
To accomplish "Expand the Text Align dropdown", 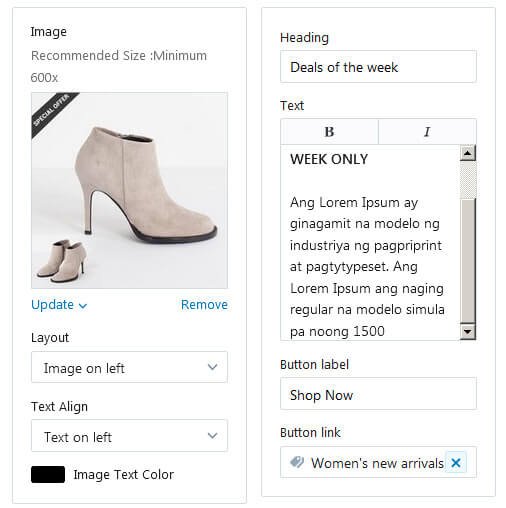I will click(x=129, y=435).
